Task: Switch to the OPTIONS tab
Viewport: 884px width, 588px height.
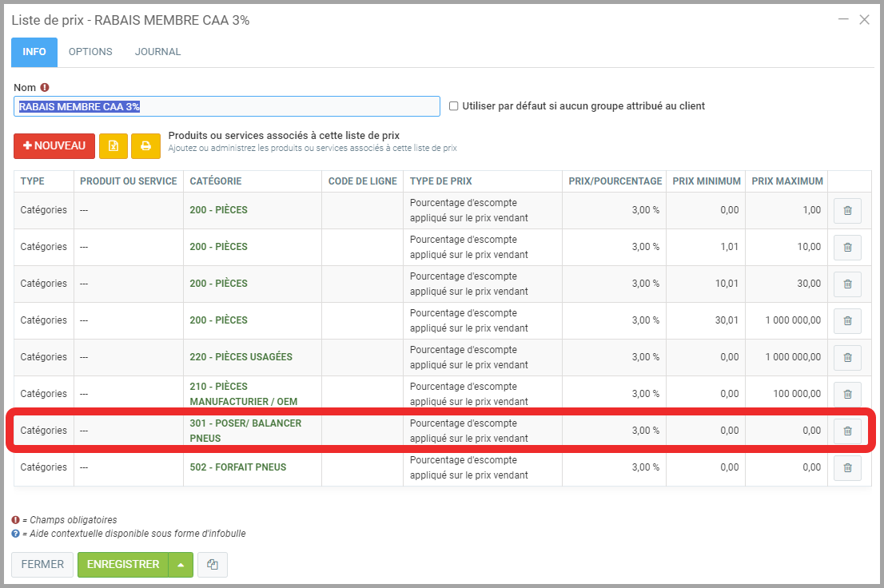Action: pos(90,52)
